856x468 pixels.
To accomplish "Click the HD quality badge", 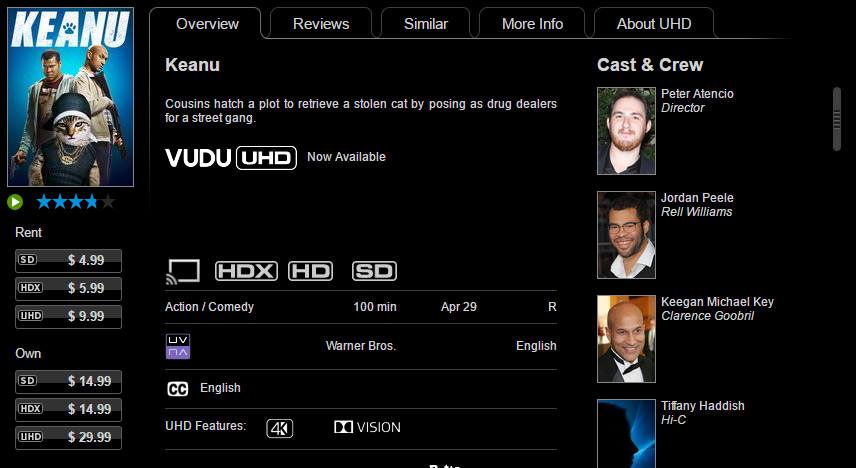I will pyautogui.click(x=311, y=271).
